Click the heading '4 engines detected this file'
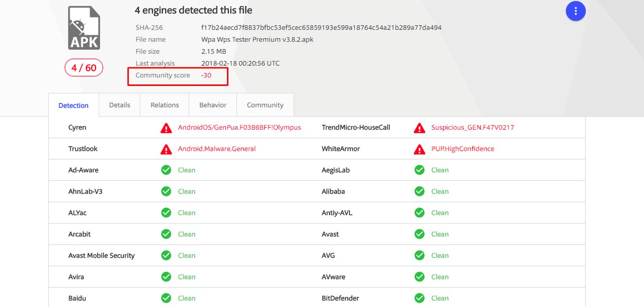 [x=194, y=10]
